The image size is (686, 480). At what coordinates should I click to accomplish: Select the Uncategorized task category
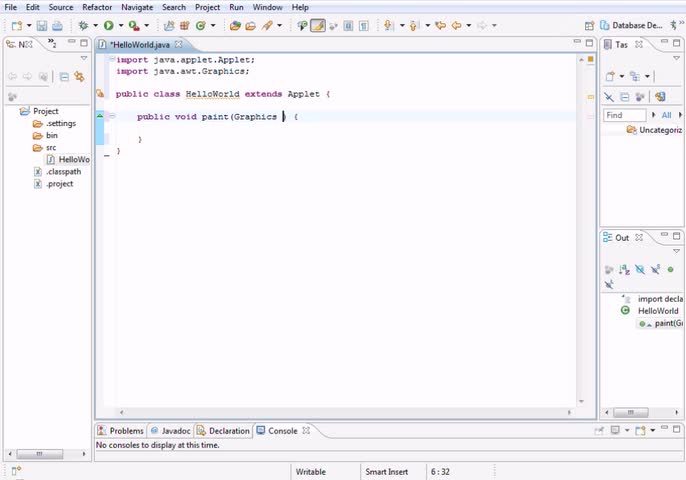654,130
